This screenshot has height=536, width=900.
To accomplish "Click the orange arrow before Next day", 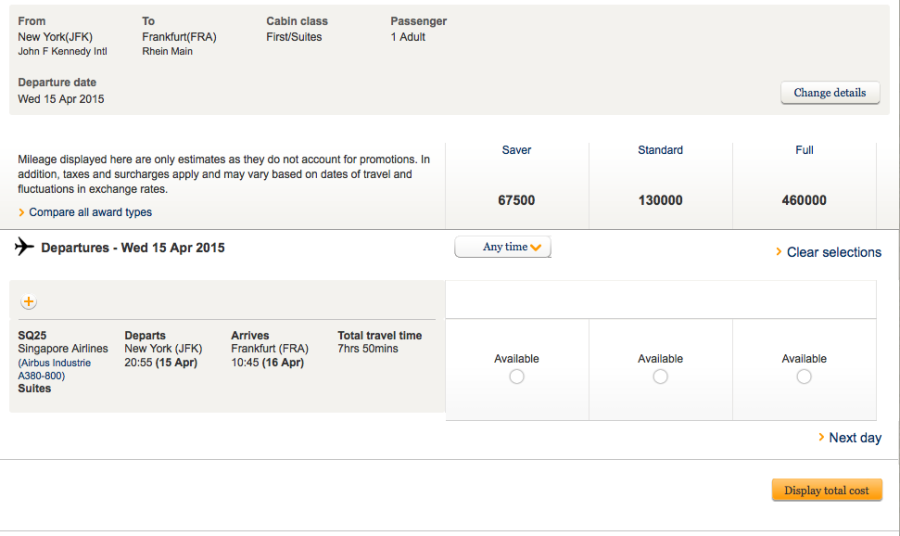I will click(x=821, y=438).
